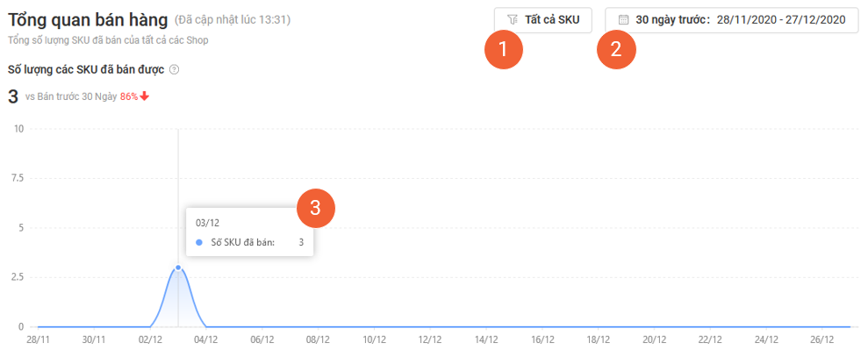
Task: Click the 10 y-axis label
Action: (18, 129)
